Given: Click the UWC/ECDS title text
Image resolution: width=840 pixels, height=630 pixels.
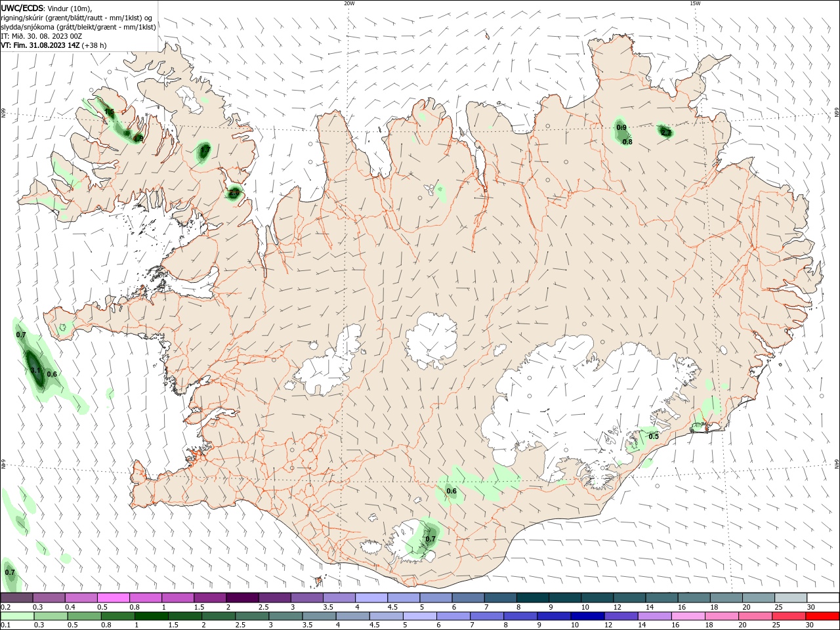Looking at the screenshot, I should (x=22, y=8).
